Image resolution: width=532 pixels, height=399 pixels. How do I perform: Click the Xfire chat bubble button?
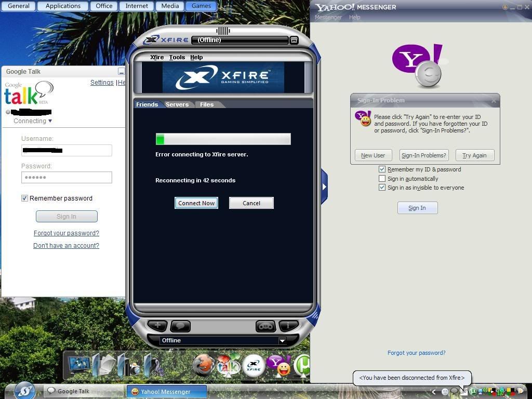pos(180,326)
